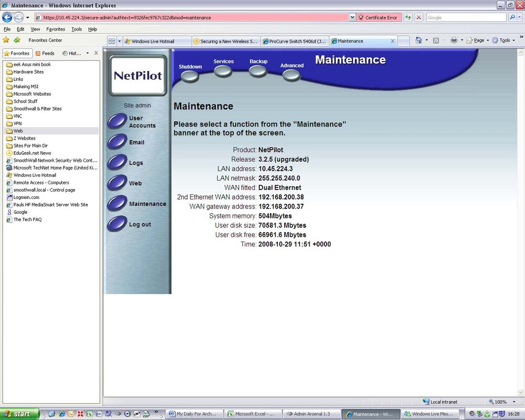Open the Page menu dropdown
This screenshot has height=420, width=525.
tap(478, 40)
